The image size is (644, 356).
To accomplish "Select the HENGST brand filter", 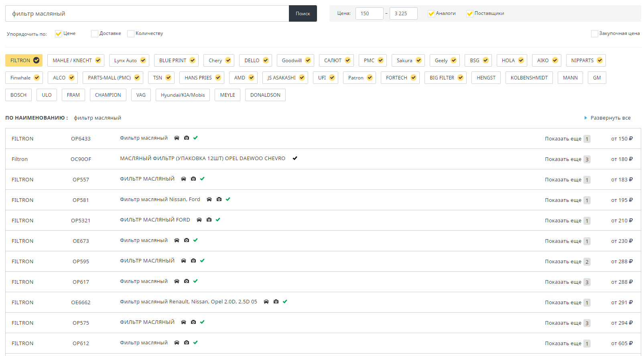I will point(486,78).
